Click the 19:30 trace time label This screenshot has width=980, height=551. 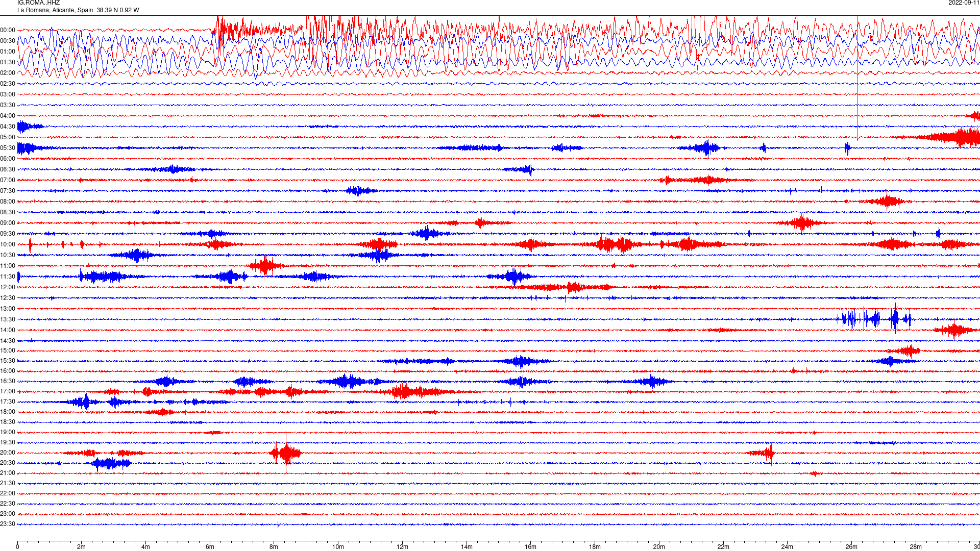tap(8, 442)
